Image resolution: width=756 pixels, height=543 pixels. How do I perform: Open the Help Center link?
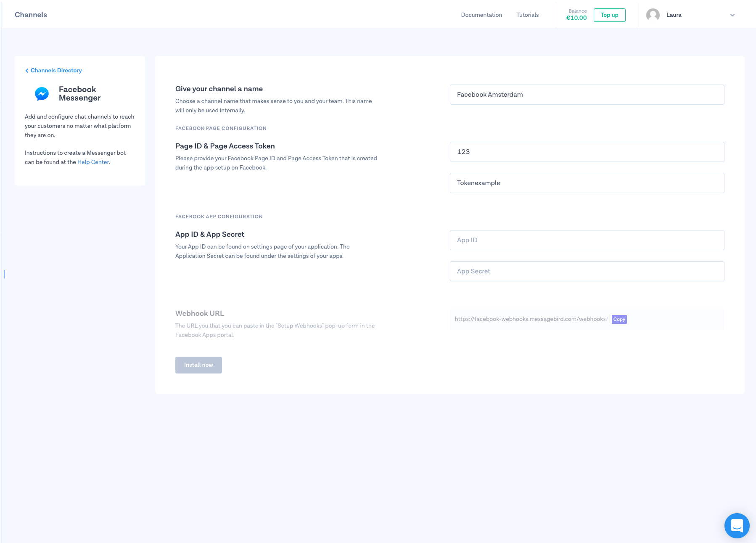(93, 162)
